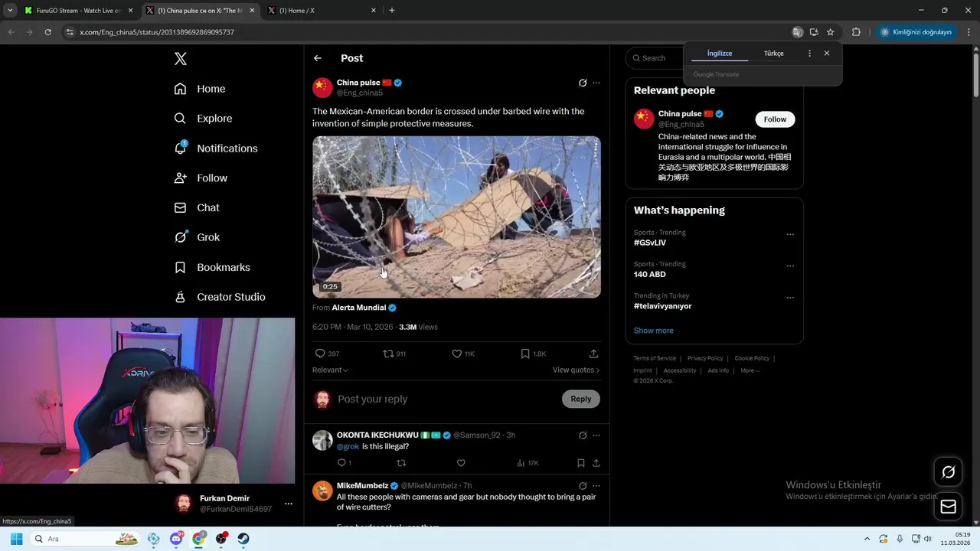Bookmark OKONTA IKECHUKWU's comment
The image size is (980, 551).
581,463
